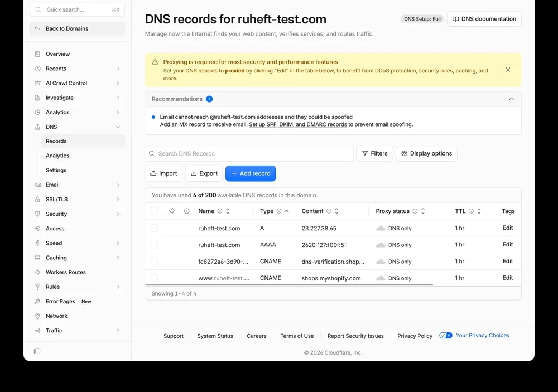This screenshot has height=392, width=558.
Task: Click the pin icon in the table header
Action: 172,211
